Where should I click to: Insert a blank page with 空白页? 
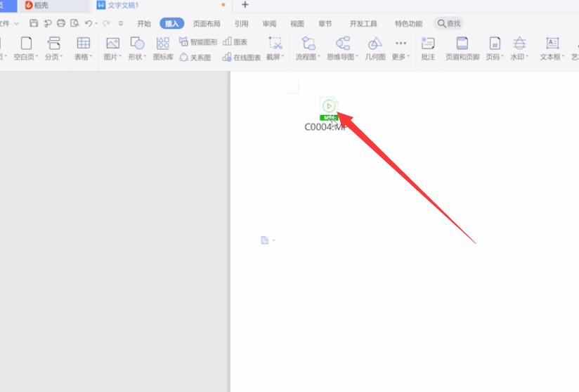(26, 48)
